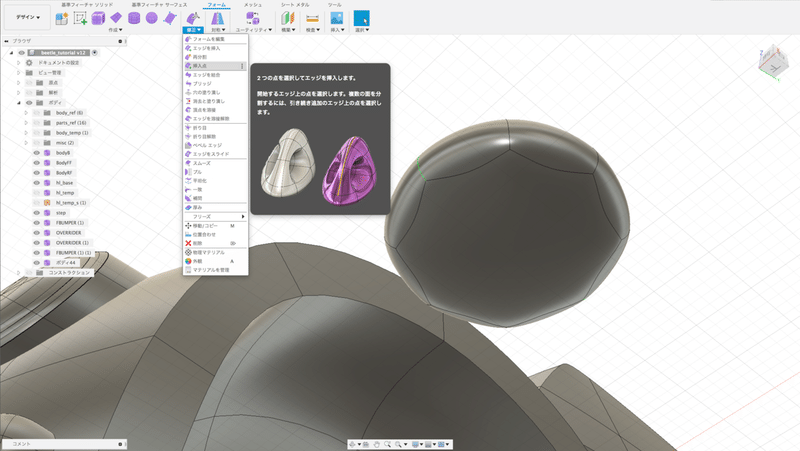Image resolution: width=800 pixels, height=451 pixels.
Task: Activate radio button beside beetle_tutorial v12
Action: [x=95, y=53]
